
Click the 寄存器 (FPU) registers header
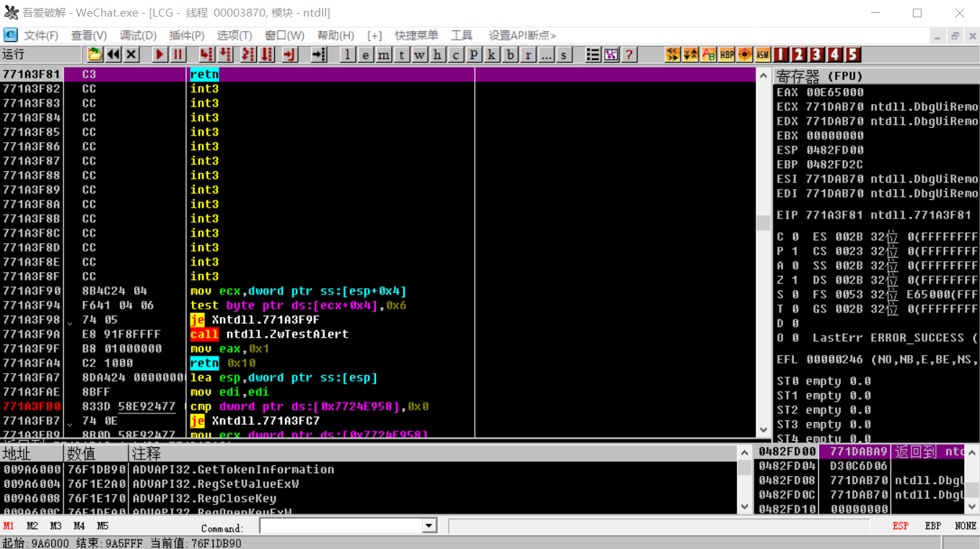point(819,76)
